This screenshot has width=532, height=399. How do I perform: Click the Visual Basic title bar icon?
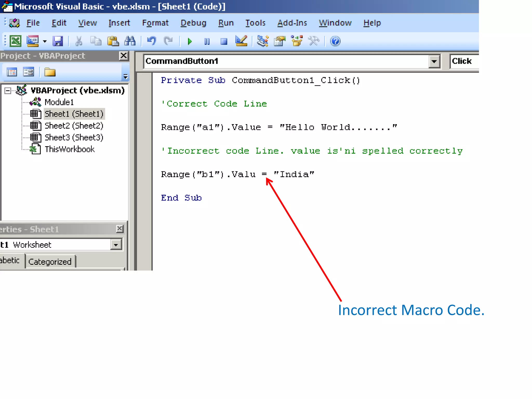[7, 6]
